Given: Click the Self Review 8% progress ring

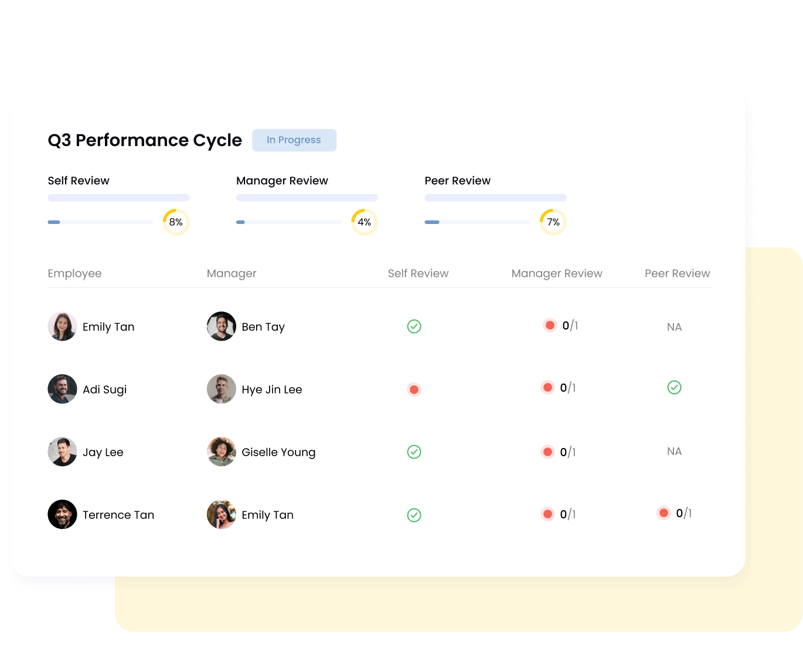Looking at the screenshot, I should (x=176, y=222).
